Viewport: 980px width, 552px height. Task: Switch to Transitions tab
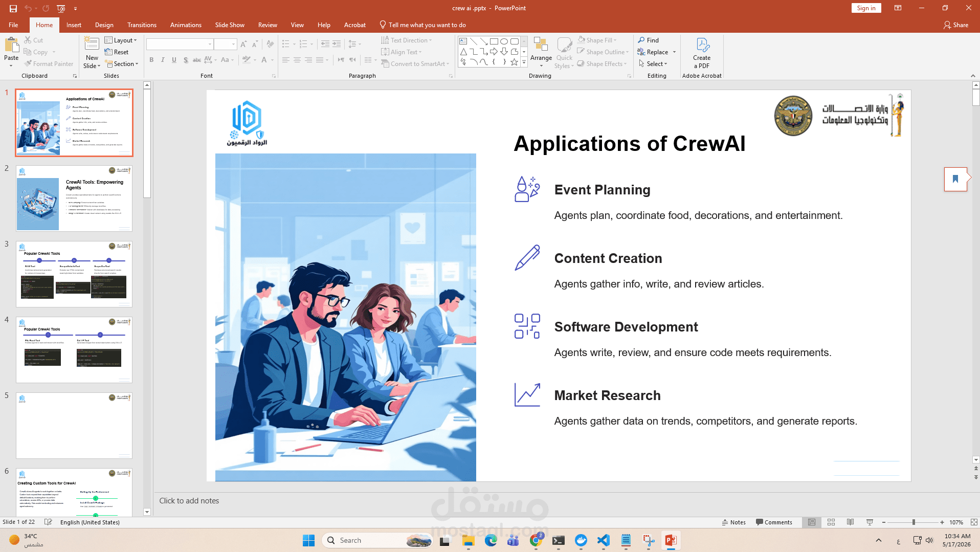[142, 25]
